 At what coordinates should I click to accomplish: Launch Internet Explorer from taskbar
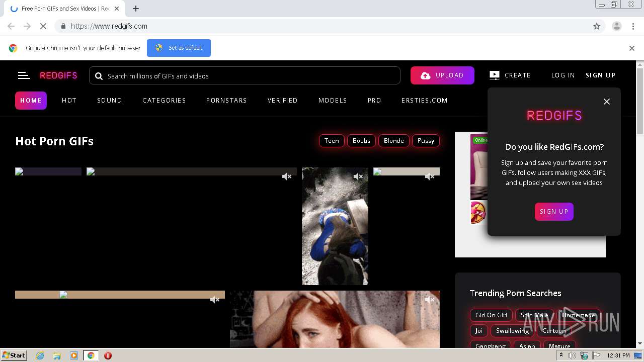40,355
